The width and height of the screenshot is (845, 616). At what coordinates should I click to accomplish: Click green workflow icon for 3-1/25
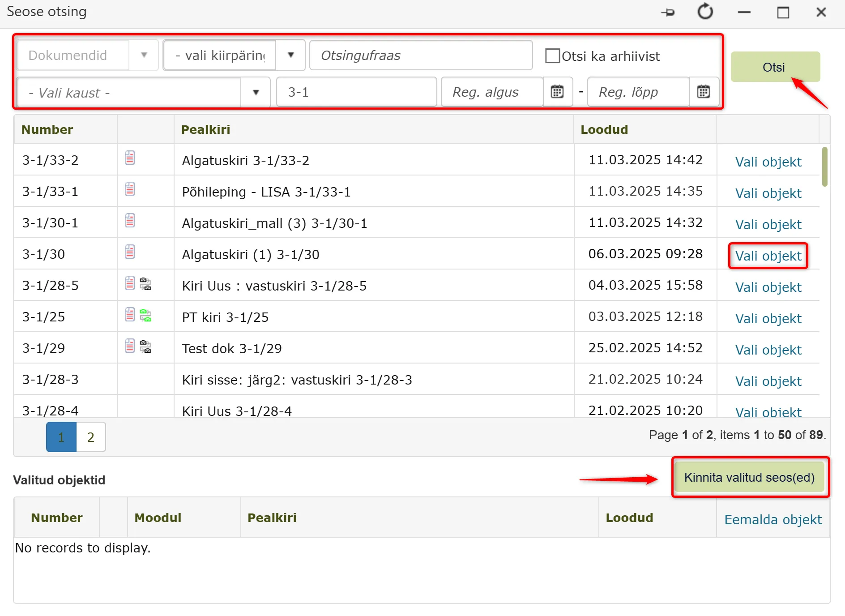145,316
